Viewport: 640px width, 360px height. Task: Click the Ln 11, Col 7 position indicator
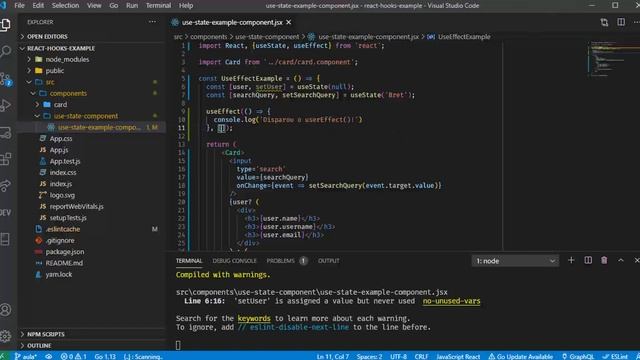point(333,356)
